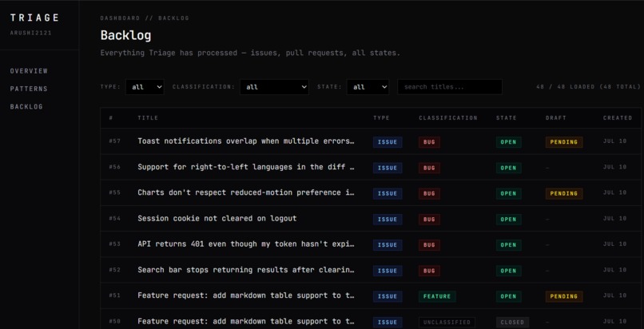
Task: Open issue "Session cookie not cleared on logout"
Action: (217, 218)
